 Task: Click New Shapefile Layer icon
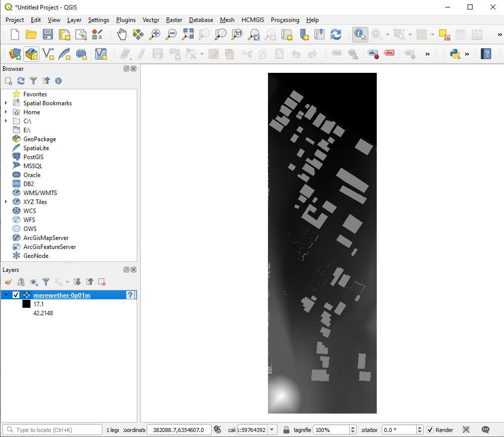click(48, 54)
